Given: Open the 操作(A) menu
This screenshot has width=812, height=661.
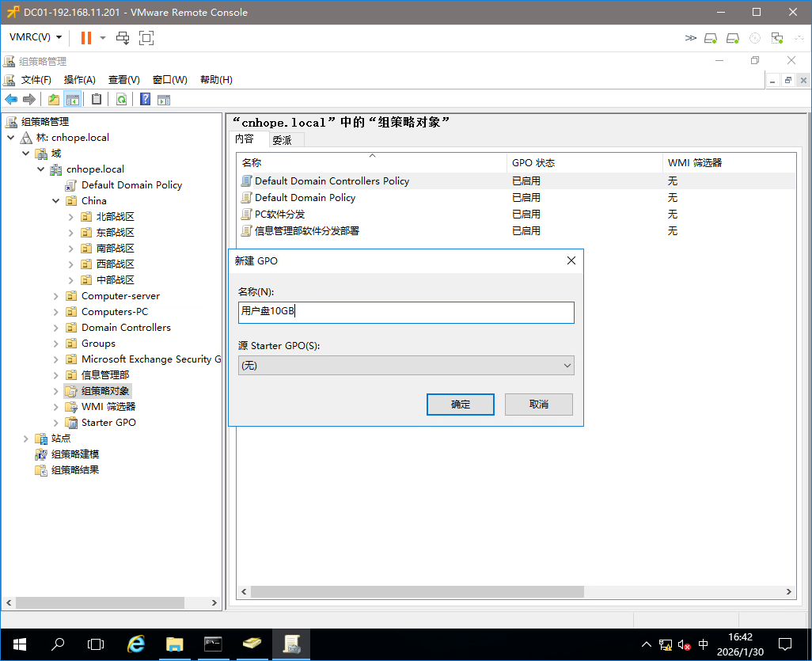Looking at the screenshot, I should pos(79,80).
